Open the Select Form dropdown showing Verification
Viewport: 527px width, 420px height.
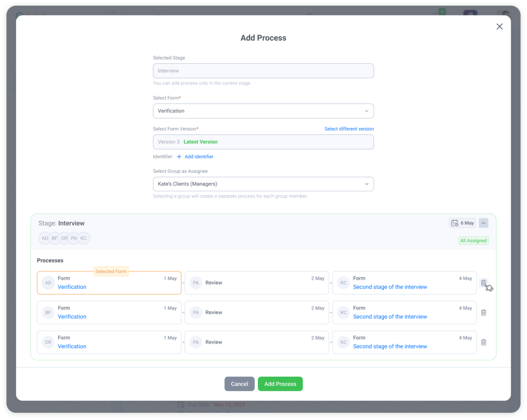(x=263, y=111)
